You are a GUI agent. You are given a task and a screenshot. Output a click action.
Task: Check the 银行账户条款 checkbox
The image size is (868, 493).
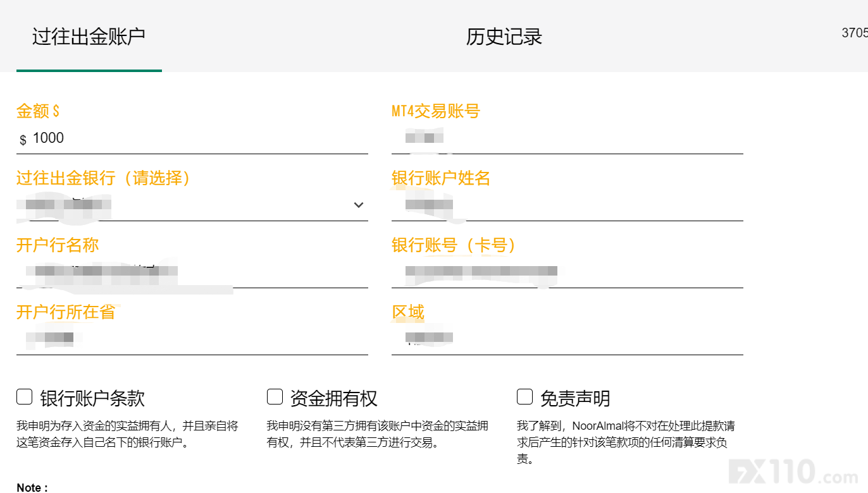pos(24,397)
